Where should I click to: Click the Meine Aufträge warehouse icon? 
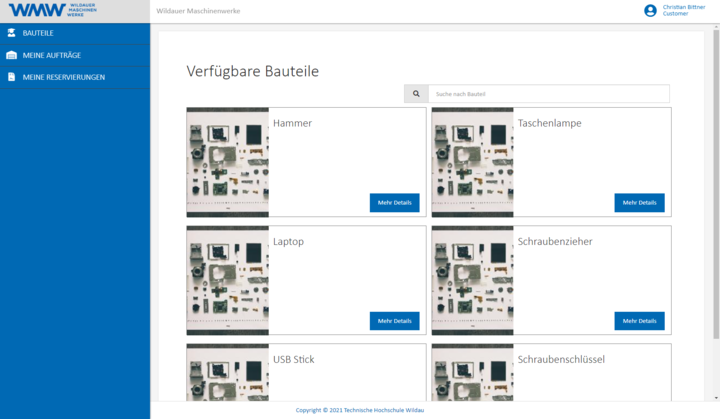11,55
